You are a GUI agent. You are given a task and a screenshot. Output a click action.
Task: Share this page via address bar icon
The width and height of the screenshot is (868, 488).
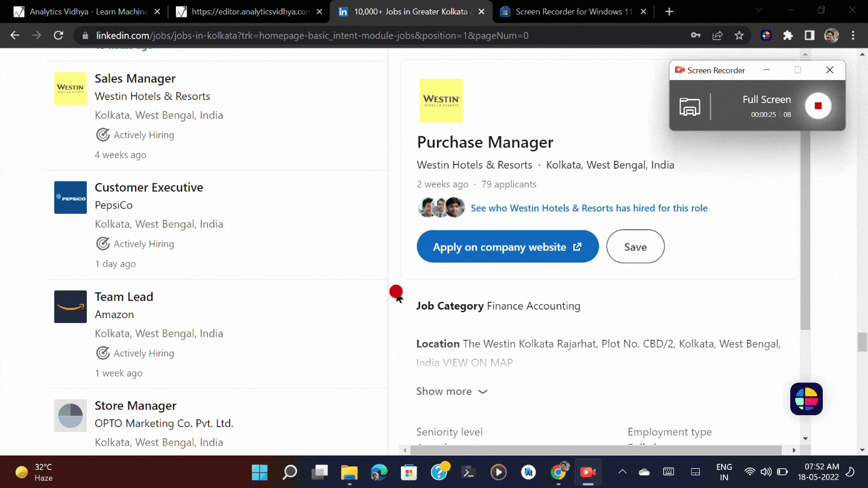click(717, 36)
